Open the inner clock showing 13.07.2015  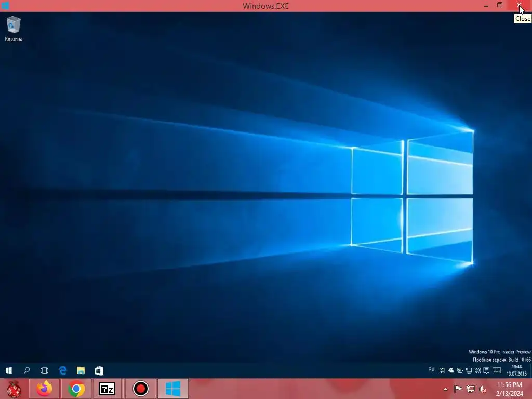pyautogui.click(x=517, y=370)
